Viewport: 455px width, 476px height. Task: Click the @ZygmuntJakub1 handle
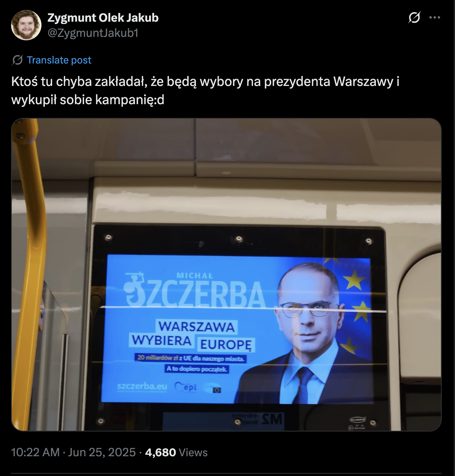(x=92, y=33)
